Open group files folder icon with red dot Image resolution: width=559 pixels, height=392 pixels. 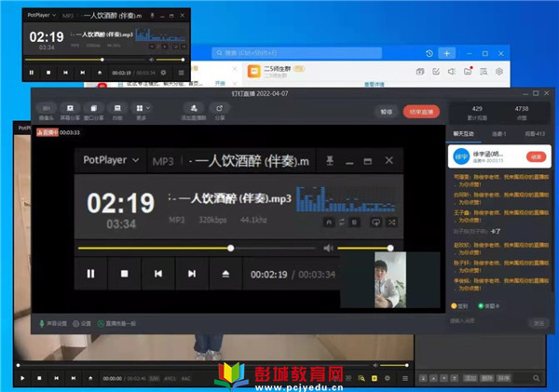tap(468, 72)
